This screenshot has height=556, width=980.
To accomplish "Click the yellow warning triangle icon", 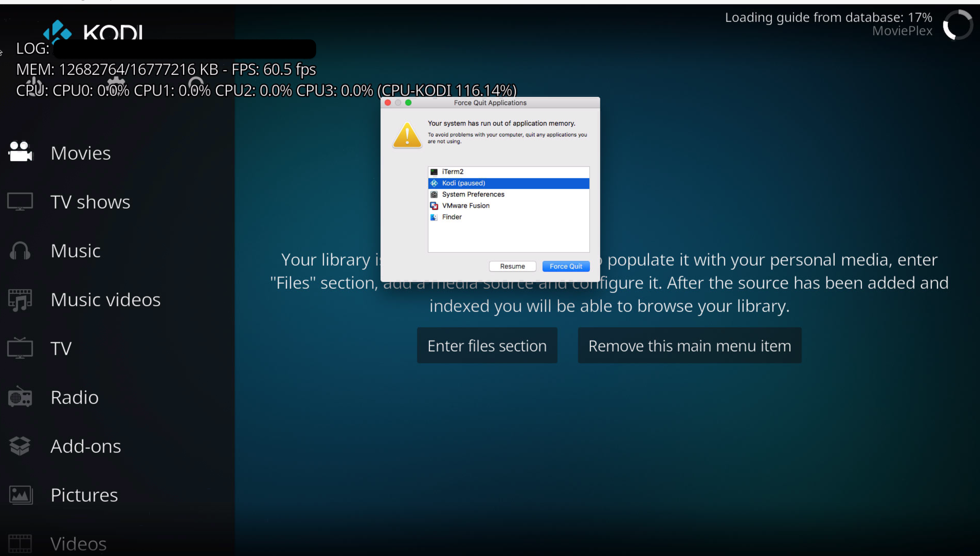I will pos(407,135).
